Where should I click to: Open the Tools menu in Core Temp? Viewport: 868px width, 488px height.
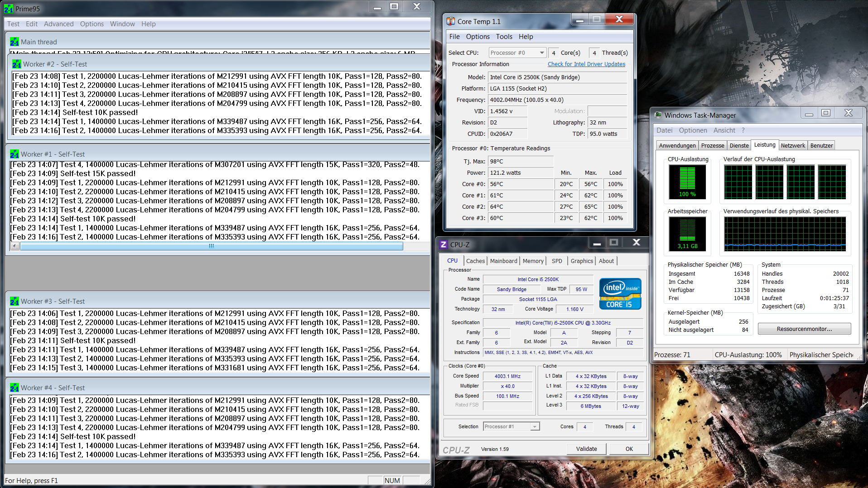[504, 37]
